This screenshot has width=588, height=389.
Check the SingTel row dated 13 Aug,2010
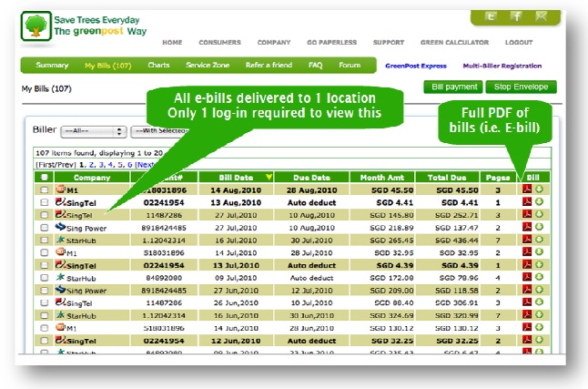[x=45, y=202]
